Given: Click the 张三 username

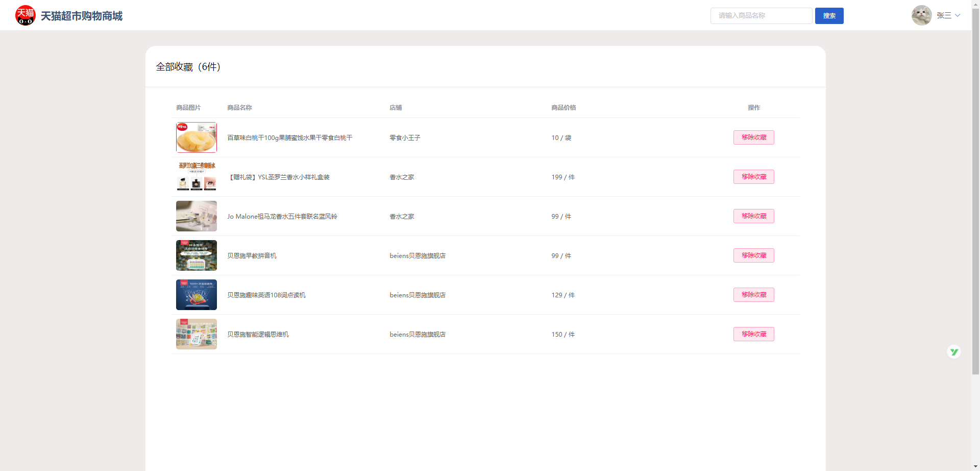Looking at the screenshot, I should [x=944, y=15].
